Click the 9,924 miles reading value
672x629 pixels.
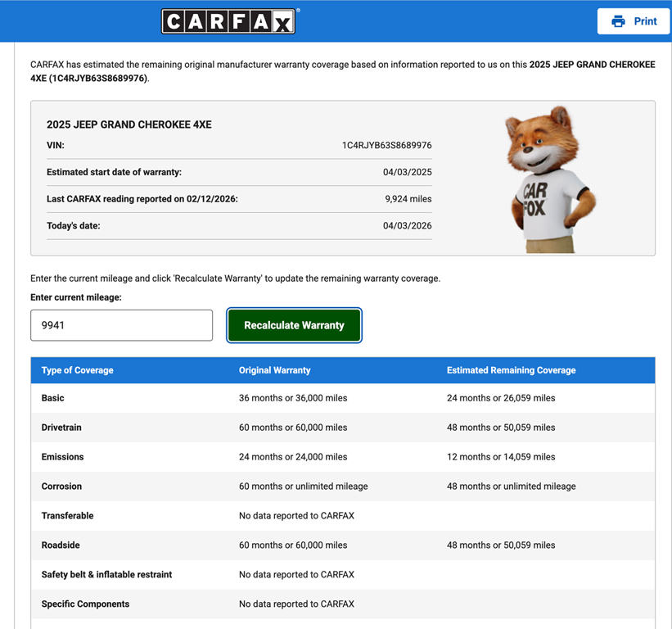[408, 199]
